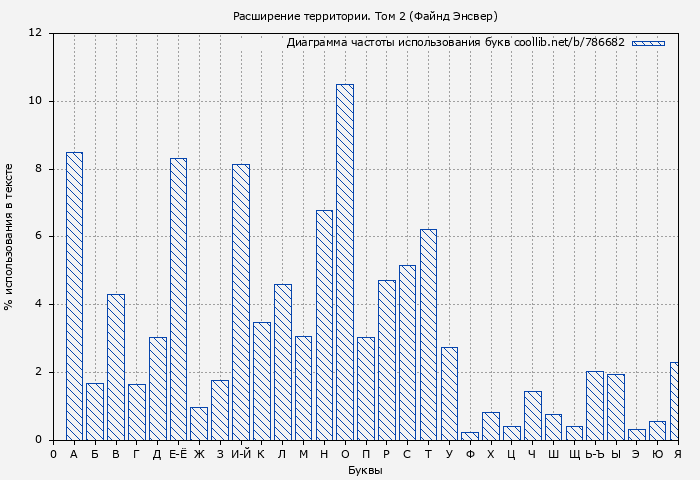
Task: Click the legend text with coollib.net/b/786682
Action: coord(455,43)
